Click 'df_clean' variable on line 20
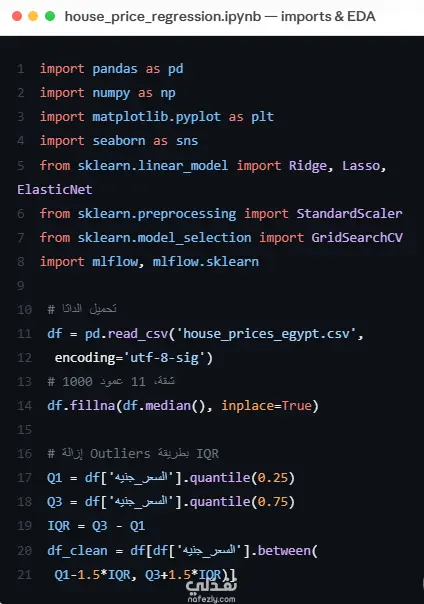 pos(77,550)
